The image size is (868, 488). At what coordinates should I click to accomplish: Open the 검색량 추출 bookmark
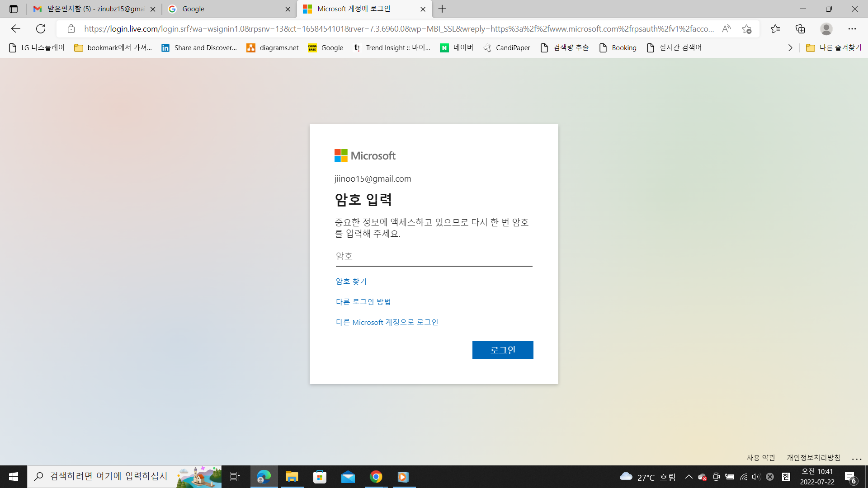(564, 48)
